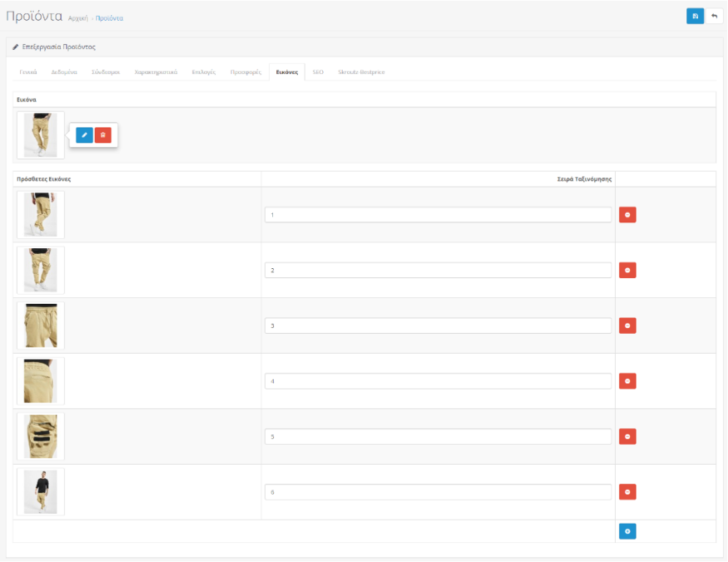Viewport: 728px width, 562px height.
Task: Click the blue save button
Action: click(695, 17)
